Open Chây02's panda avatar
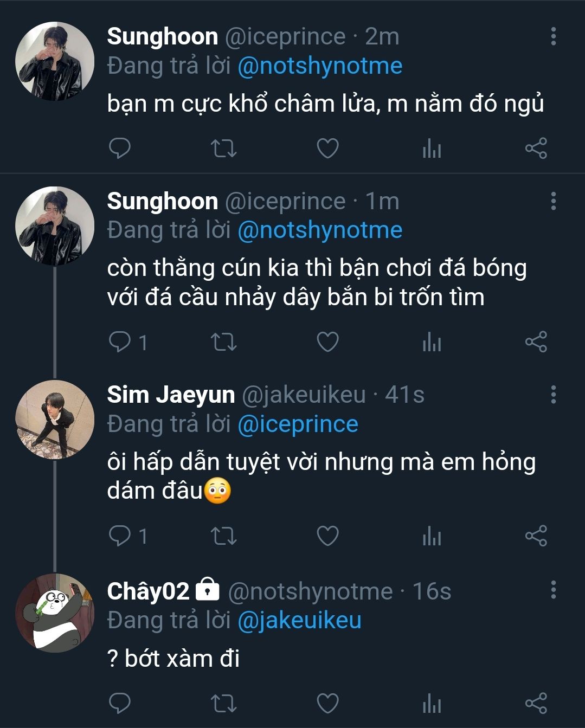 55,613
